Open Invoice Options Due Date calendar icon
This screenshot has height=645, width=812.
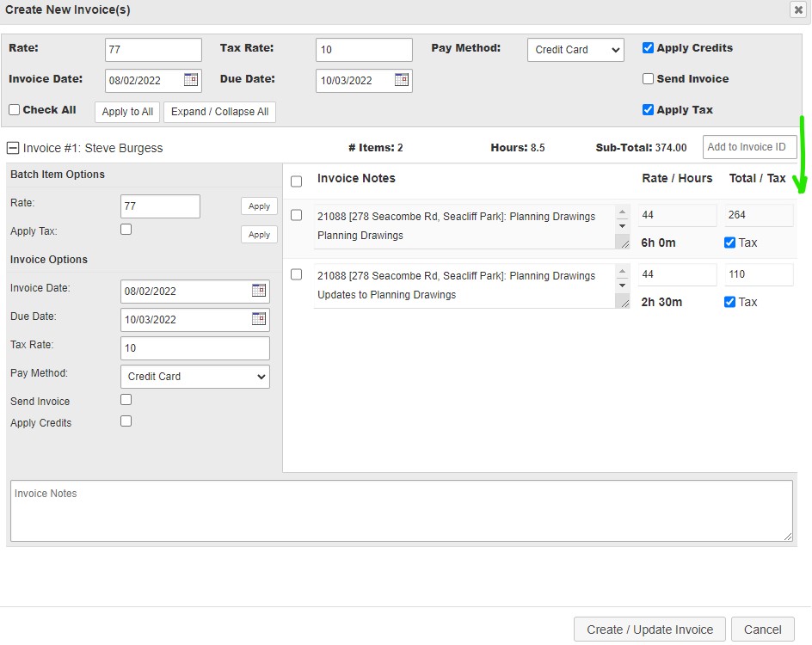click(259, 319)
